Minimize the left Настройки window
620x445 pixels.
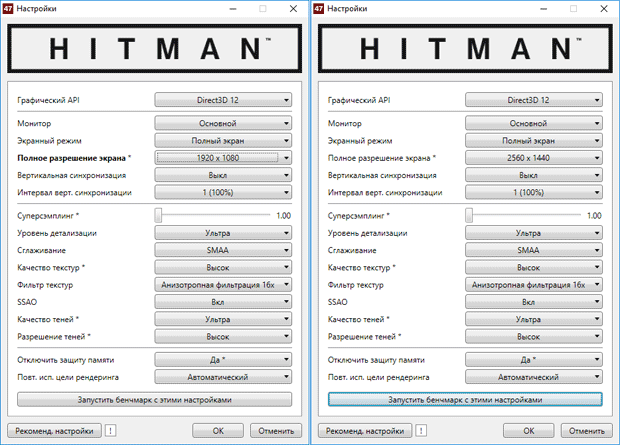pyautogui.click(x=233, y=9)
